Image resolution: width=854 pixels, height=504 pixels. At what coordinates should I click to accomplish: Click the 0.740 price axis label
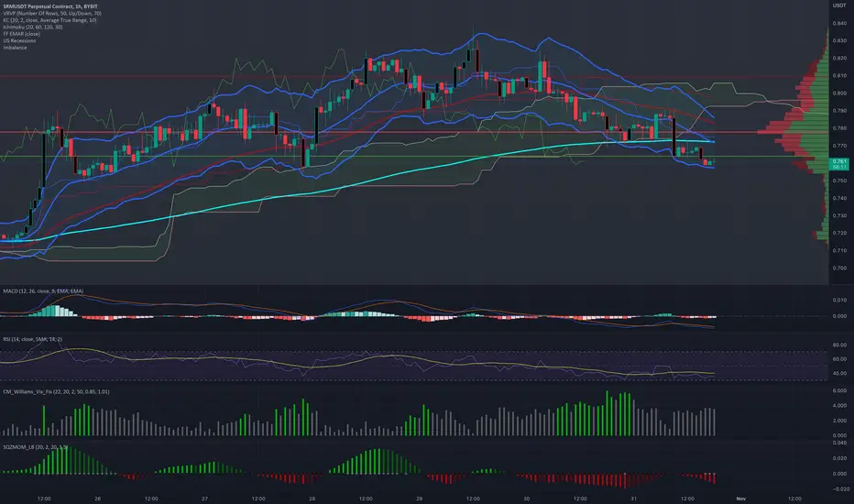point(839,198)
